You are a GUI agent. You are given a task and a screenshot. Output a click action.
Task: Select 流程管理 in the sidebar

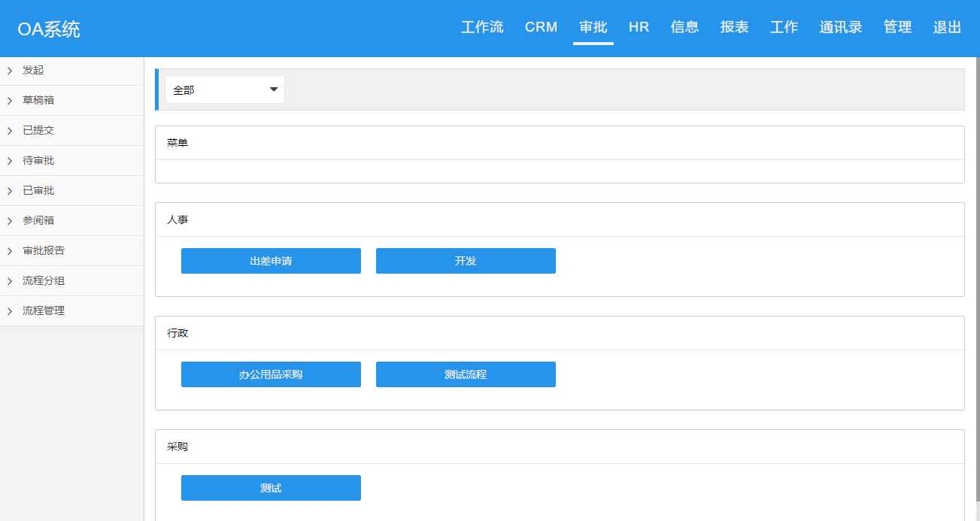tap(43, 311)
